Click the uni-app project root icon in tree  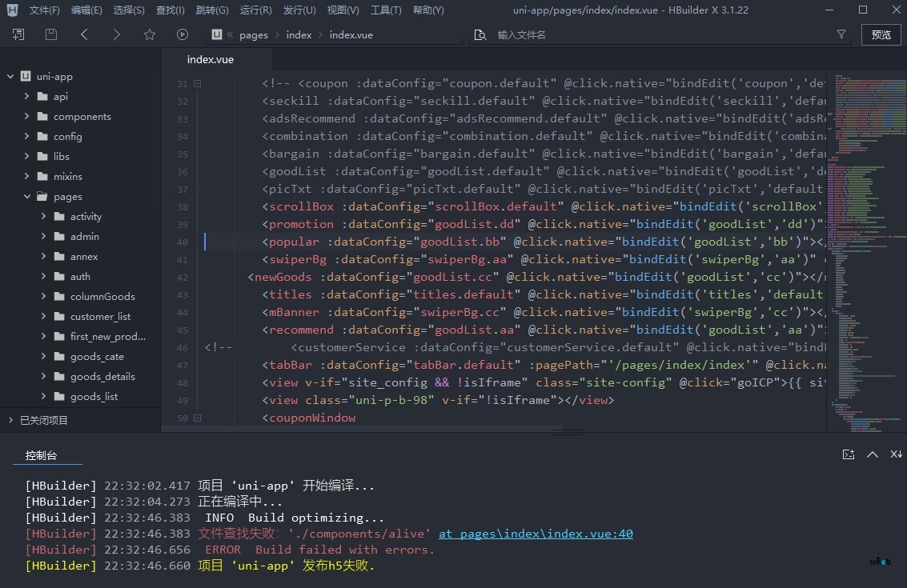(x=26, y=76)
